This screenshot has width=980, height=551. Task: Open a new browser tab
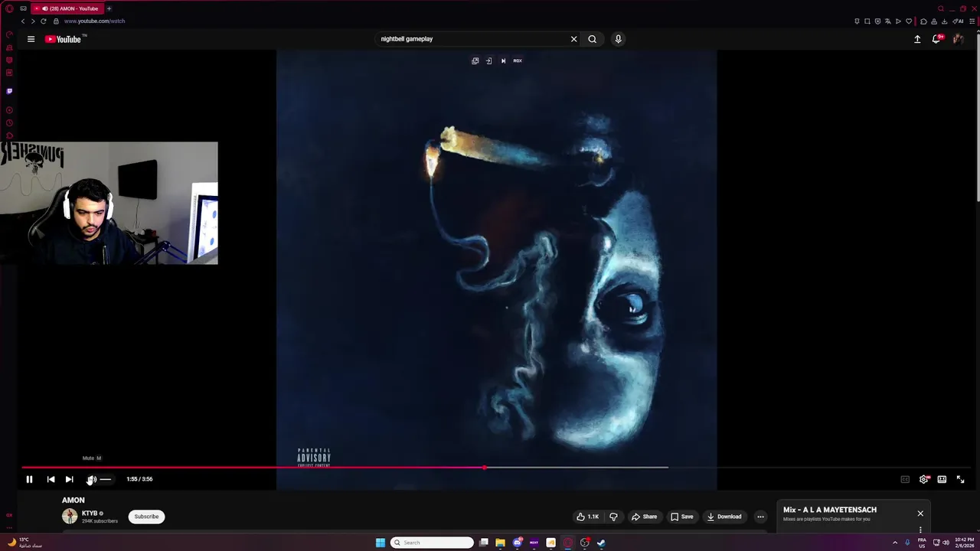click(x=109, y=8)
